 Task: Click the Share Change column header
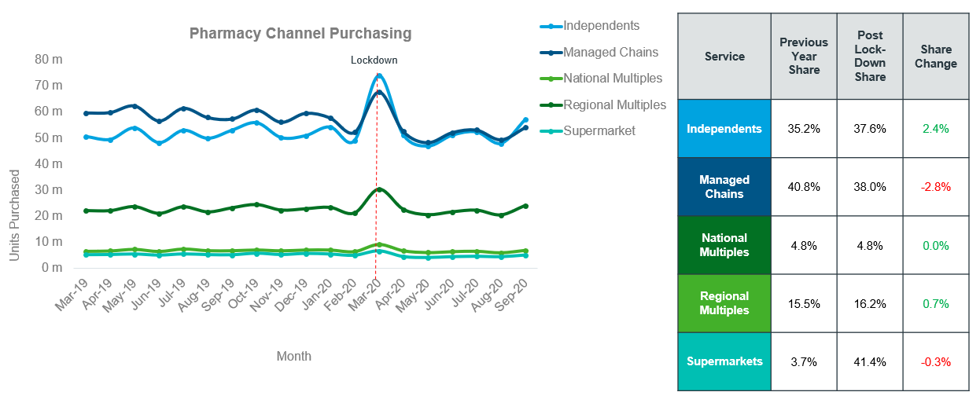(x=936, y=57)
